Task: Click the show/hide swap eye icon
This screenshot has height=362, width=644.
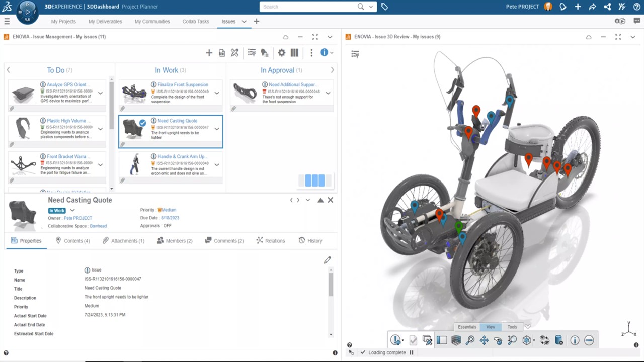Action: tap(544, 340)
